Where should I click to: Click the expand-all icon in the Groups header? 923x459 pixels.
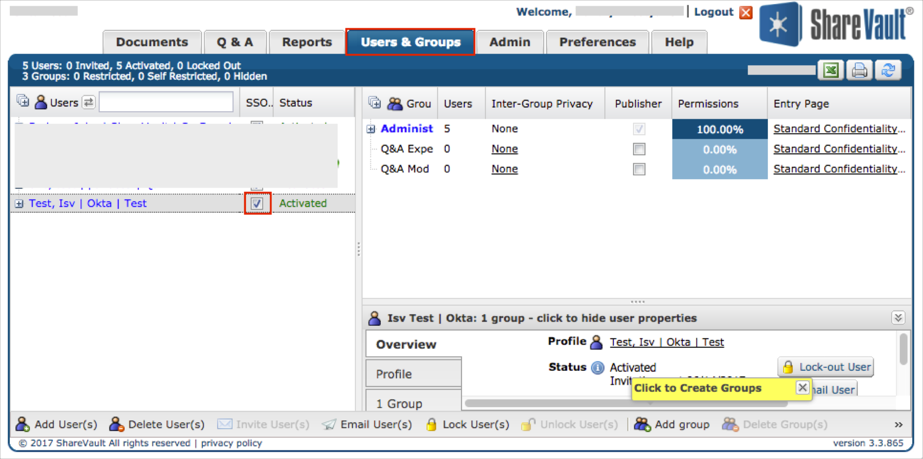[x=375, y=103]
